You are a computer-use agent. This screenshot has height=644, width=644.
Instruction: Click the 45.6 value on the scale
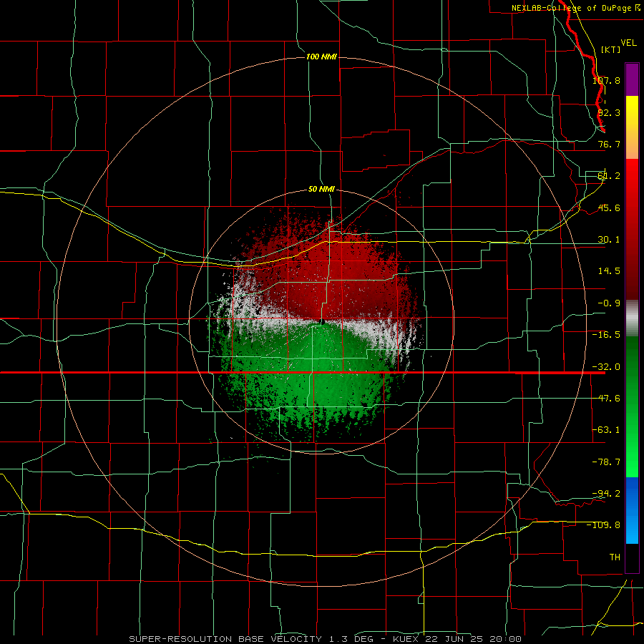click(609, 208)
